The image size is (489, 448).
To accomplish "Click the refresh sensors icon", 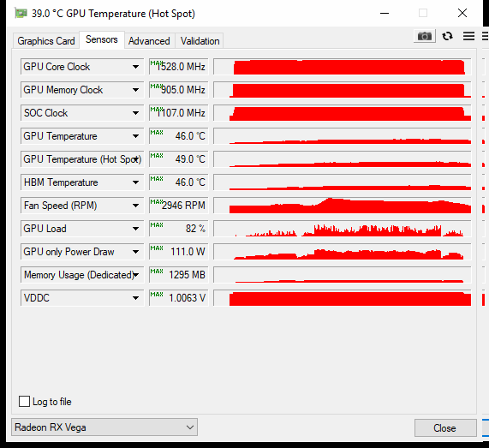I will pos(448,36).
